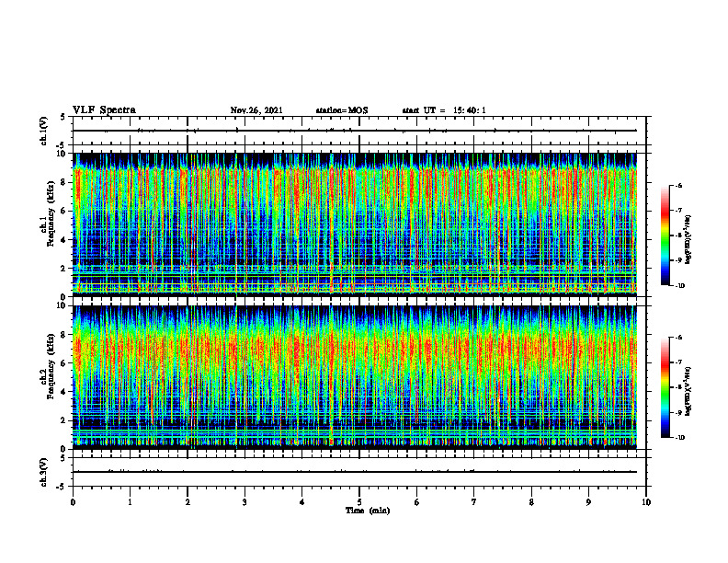This screenshot has height=563, width=728.
Task: Click the "Time (min)" x-axis label
Action: [368, 511]
